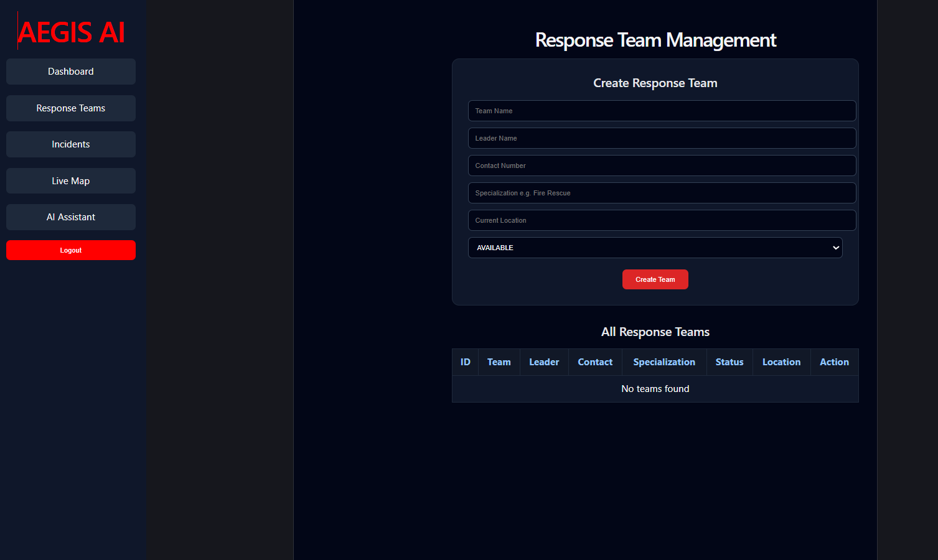Launch the AI Assistant page
This screenshot has width=938, height=560.
(x=71, y=217)
